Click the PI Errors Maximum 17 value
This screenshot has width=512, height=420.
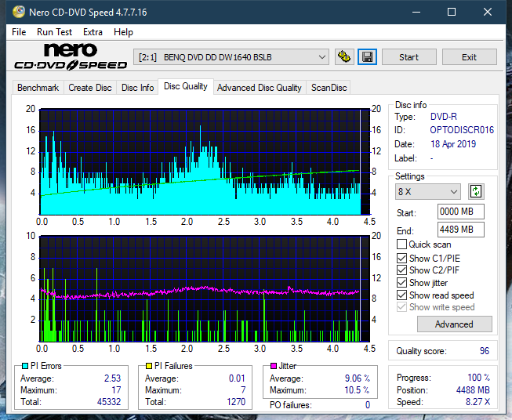(116, 390)
